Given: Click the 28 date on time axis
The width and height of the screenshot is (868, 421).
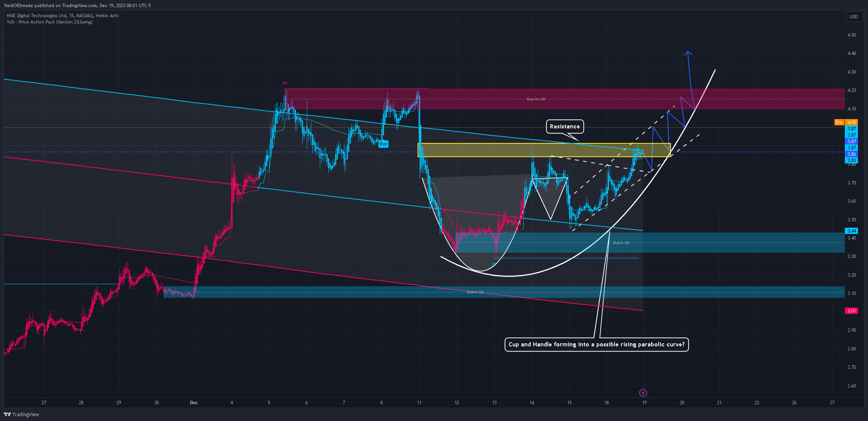Looking at the screenshot, I should [x=81, y=403].
